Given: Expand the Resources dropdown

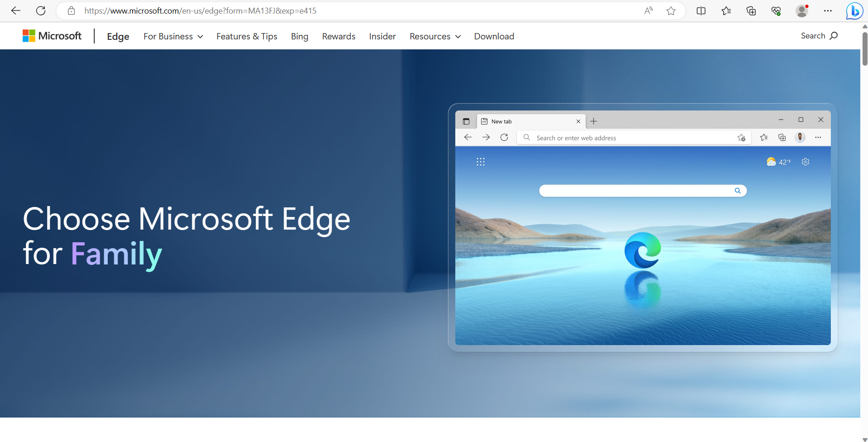Looking at the screenshot, I should (x=435, y=36).
